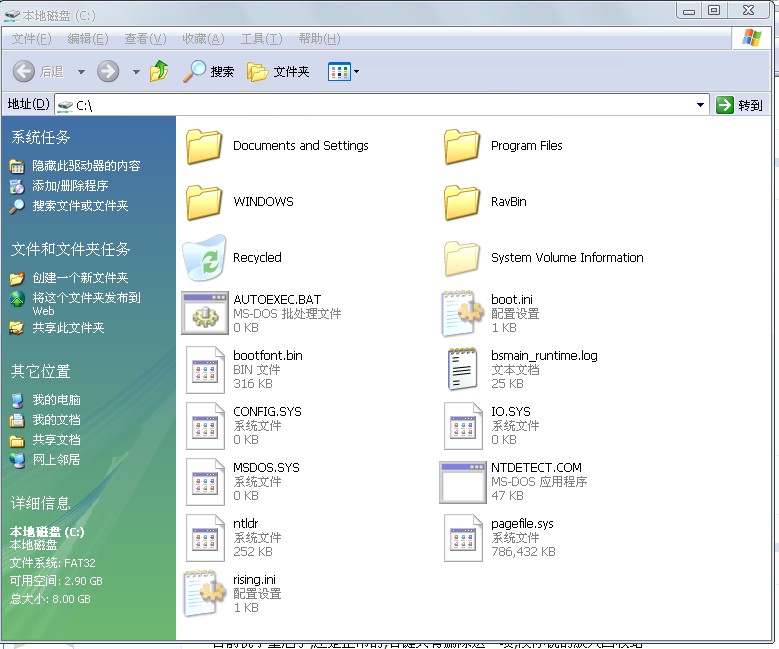Open Shared Documents (共享文档) in sidebar
Screen dimensions: 779x649
click(x=56, y=439)
